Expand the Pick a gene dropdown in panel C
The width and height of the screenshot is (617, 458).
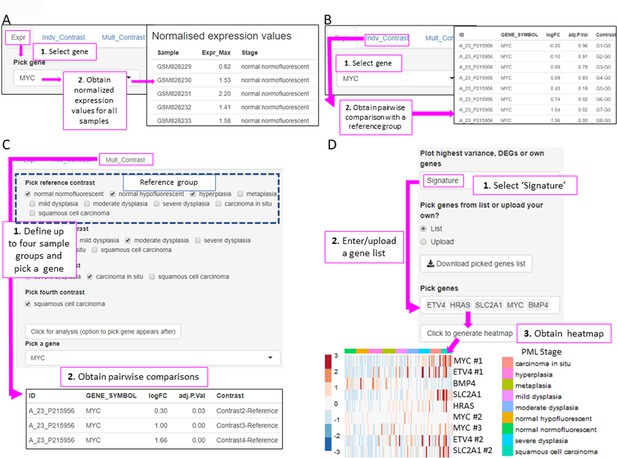[153, 358]
